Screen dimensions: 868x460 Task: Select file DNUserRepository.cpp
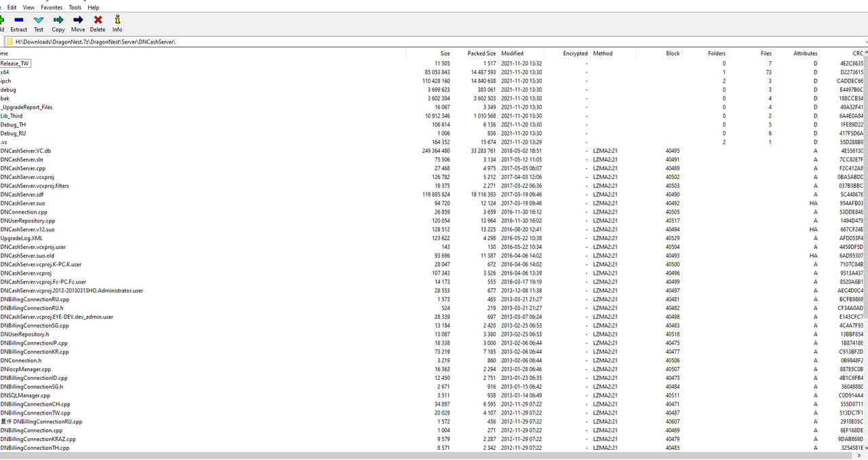tap(28, 221)
